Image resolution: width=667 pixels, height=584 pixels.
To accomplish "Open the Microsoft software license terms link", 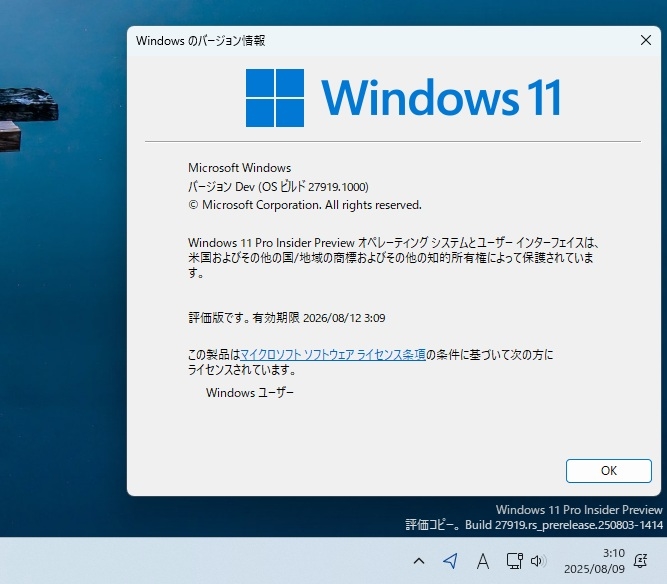I will coord(333,354).
